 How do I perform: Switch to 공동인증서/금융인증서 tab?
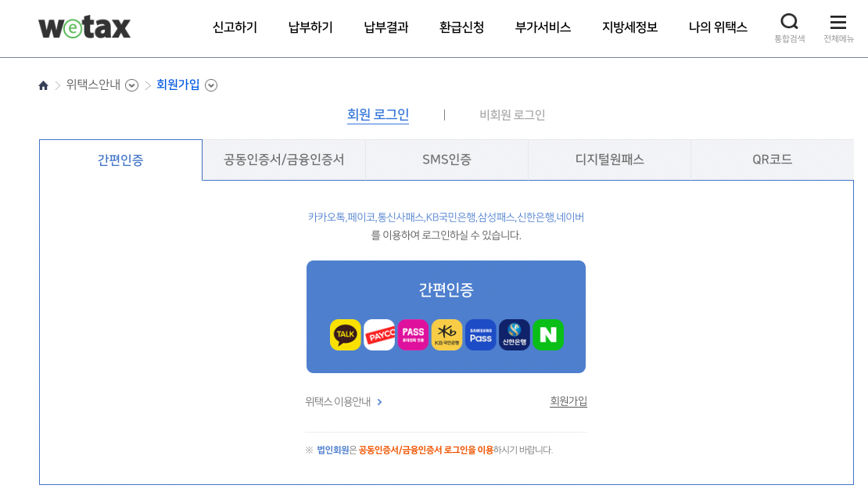click(284, 160)
